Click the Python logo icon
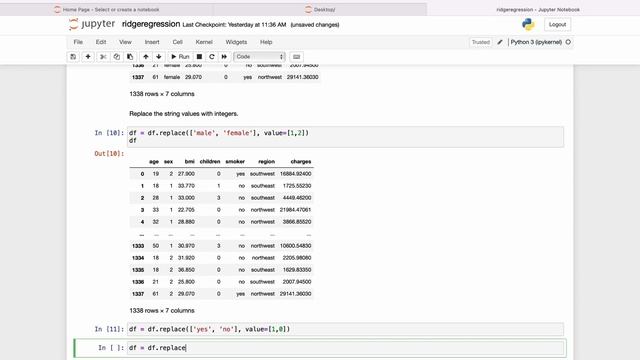The image size is (640, 360). point(528,24)
